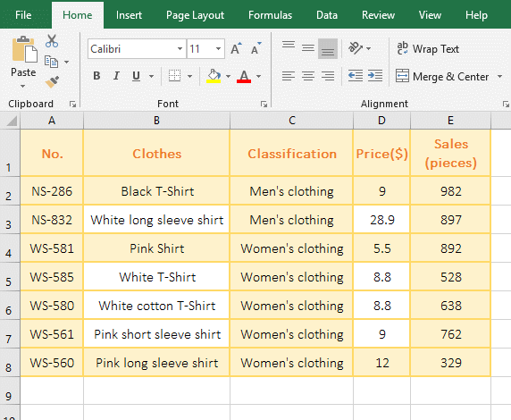Screen dimensions: 511x420
Task: Decrease the cell indent
Action: pos(356,76)
